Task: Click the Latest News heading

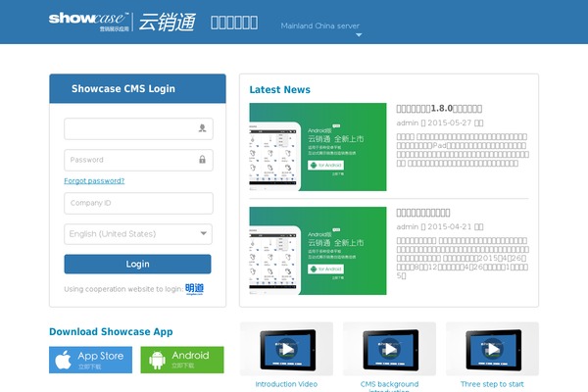Action: pos(279,89)
